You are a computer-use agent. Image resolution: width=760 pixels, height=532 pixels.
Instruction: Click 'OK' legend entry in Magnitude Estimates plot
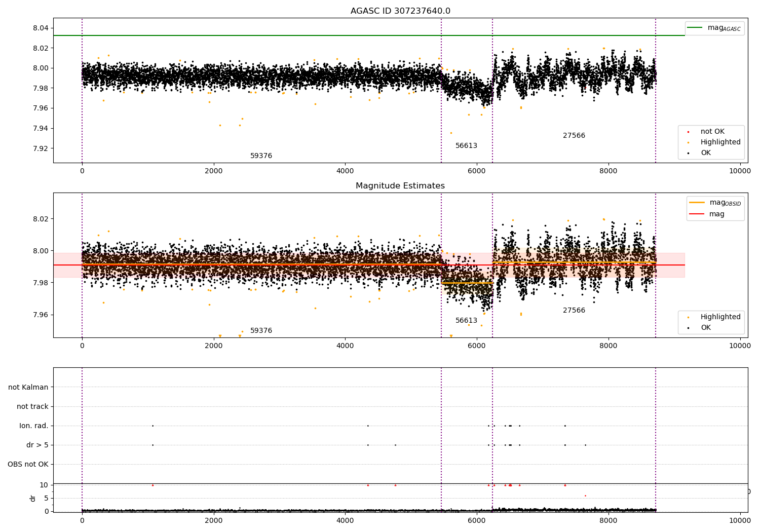[x=705, y=328]
